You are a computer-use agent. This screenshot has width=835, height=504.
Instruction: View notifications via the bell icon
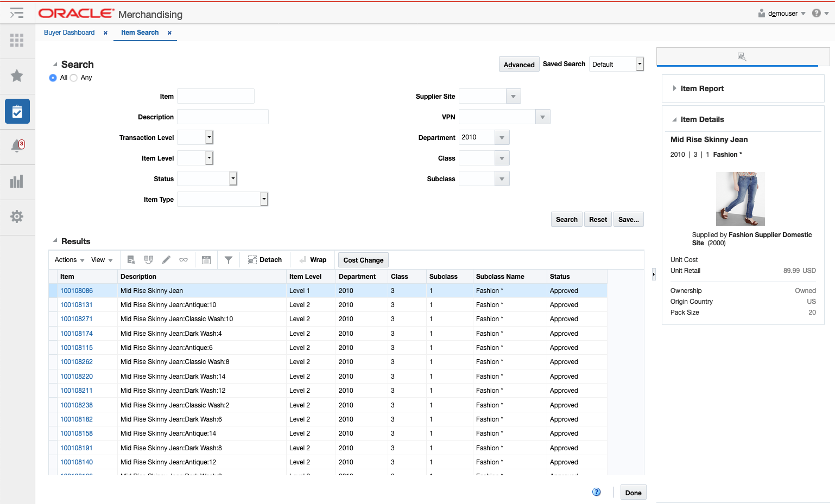[x=17, y=146]
